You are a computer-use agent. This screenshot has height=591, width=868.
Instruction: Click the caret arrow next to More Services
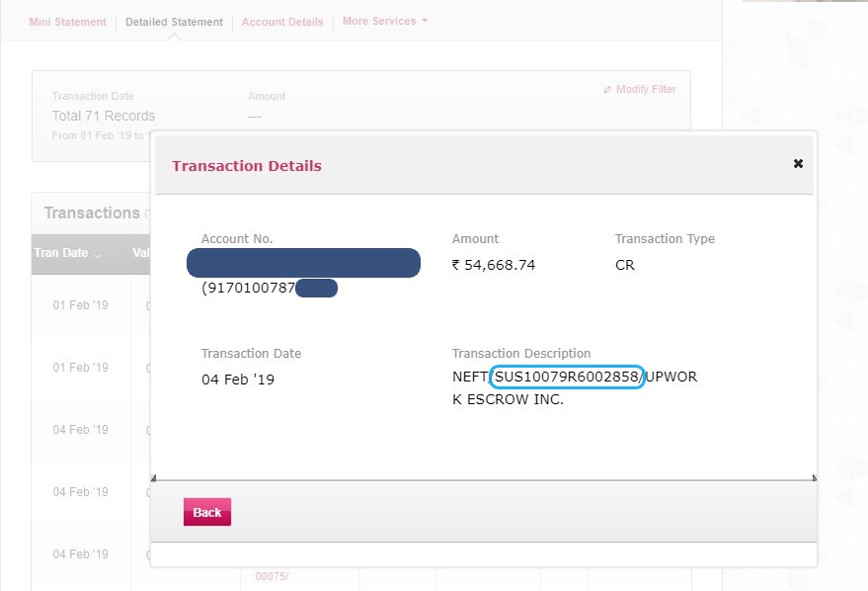tap(425, 21)
